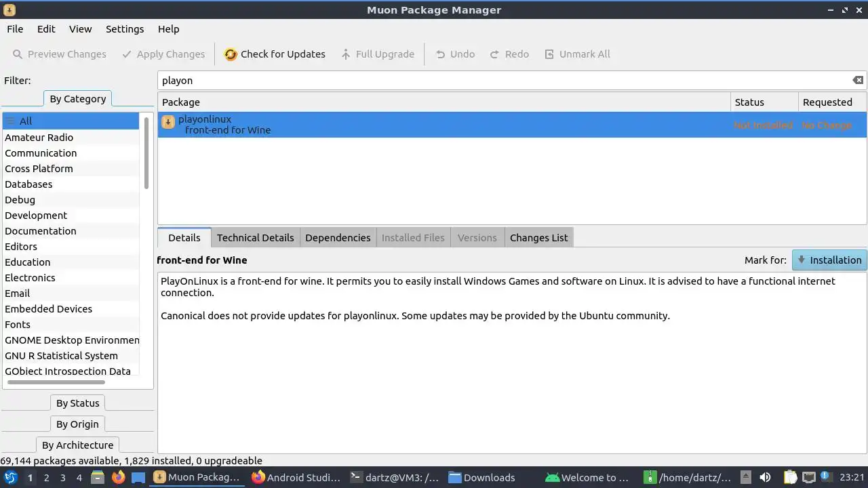
Task: Open the Help menu
Action: [x=168, y=29]
